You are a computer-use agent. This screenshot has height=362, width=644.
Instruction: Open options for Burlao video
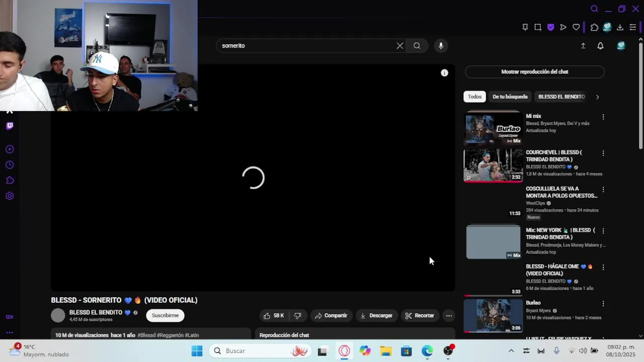point(603,304)
